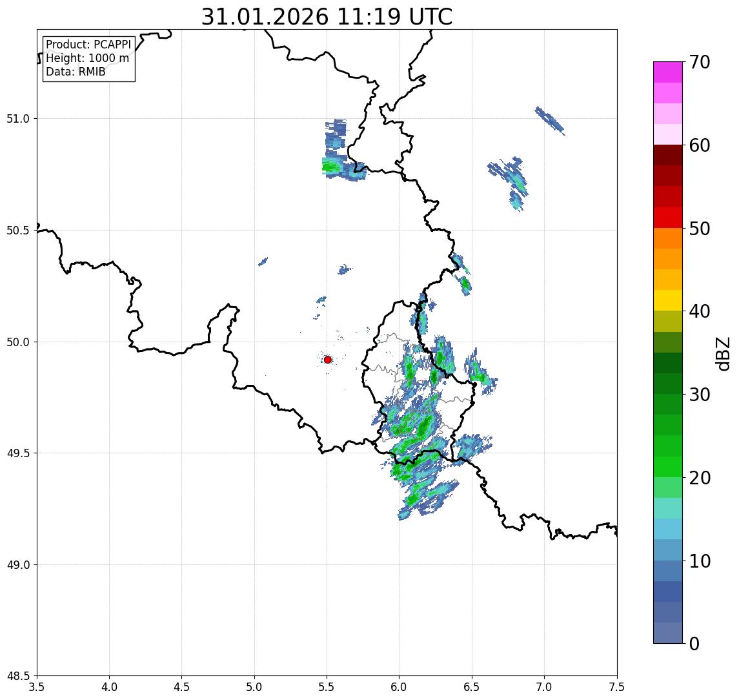Click the colorbar tick label '70'
Image resolution: width=739 pixels, height=700 pixels.
coord(699,62)
